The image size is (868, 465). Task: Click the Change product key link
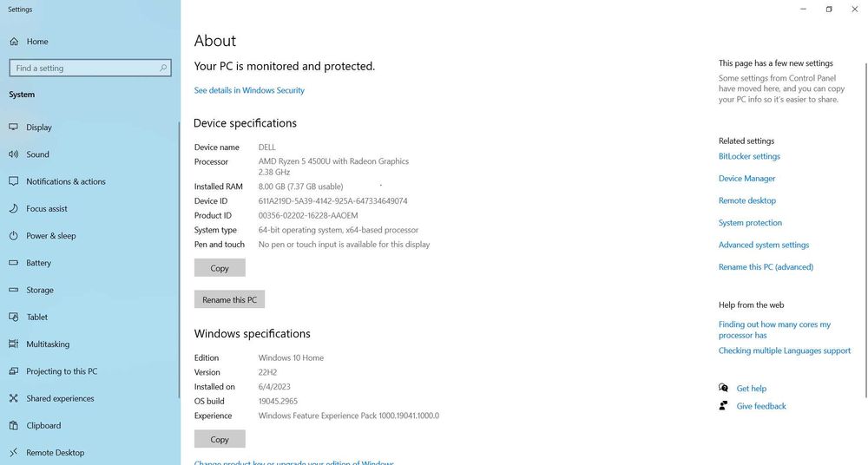(x=294, y=462)
